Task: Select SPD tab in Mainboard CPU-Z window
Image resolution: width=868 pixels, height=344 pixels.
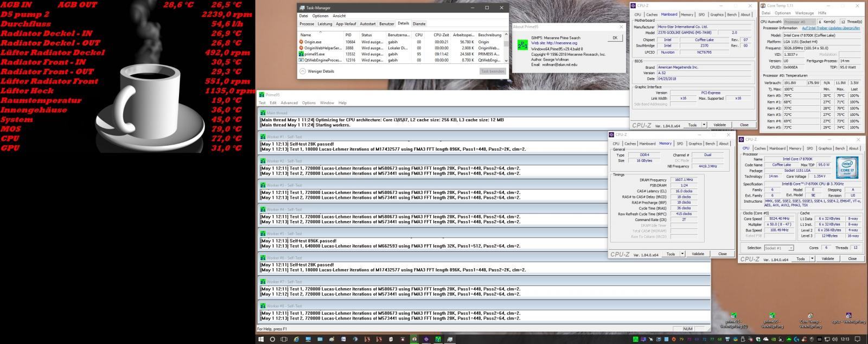Action: [x=701, y=15]
